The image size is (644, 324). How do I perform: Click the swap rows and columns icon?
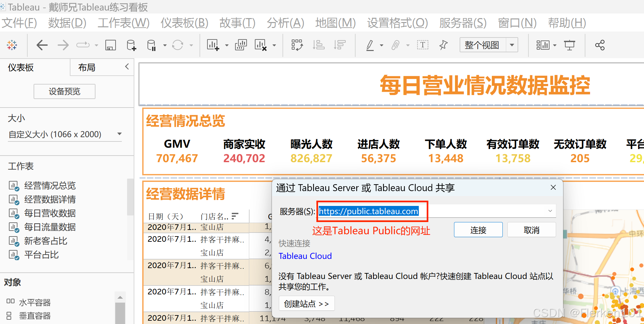pos(297,45)
